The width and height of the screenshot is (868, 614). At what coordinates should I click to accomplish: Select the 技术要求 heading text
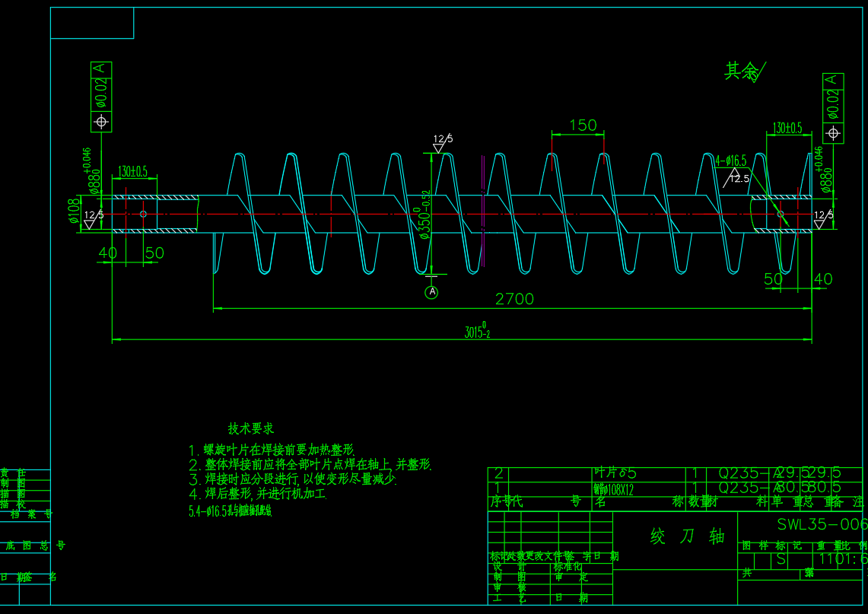click(251, 429)
